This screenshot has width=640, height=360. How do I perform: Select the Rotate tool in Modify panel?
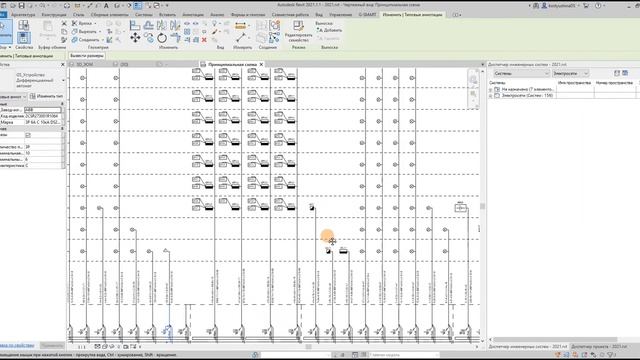click(162, 38)
